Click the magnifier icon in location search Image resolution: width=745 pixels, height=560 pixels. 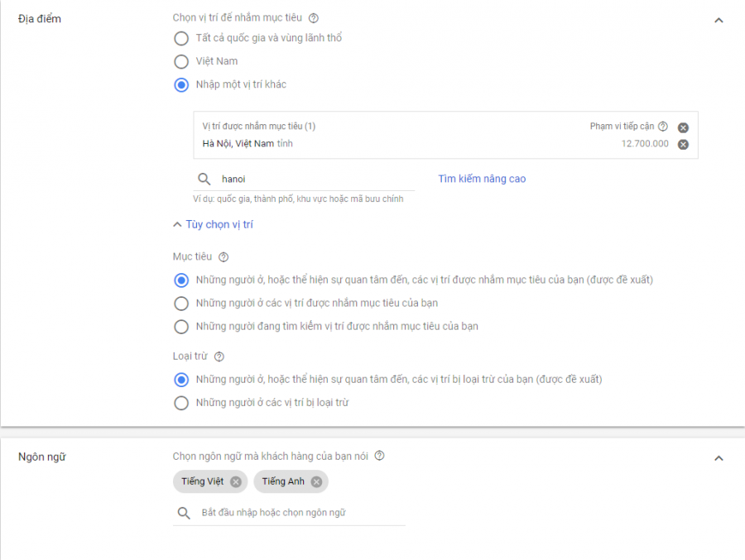coord(203,179)
